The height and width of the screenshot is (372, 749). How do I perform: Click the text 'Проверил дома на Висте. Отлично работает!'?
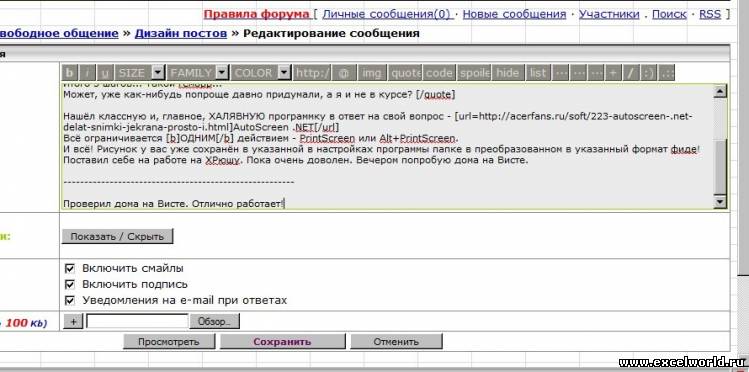coord(174,204)
